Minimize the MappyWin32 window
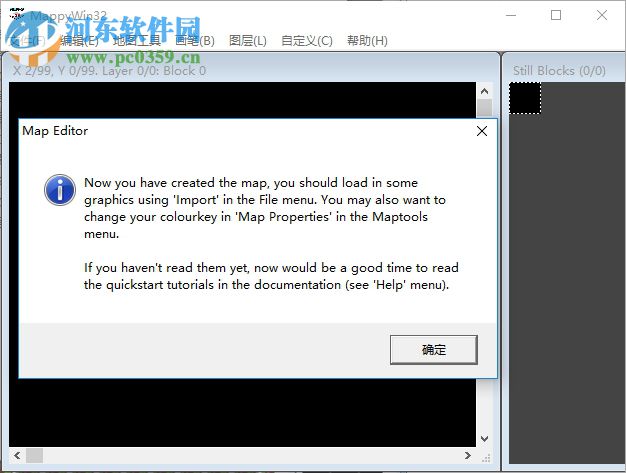626x473 pixels. click(511, 16)
